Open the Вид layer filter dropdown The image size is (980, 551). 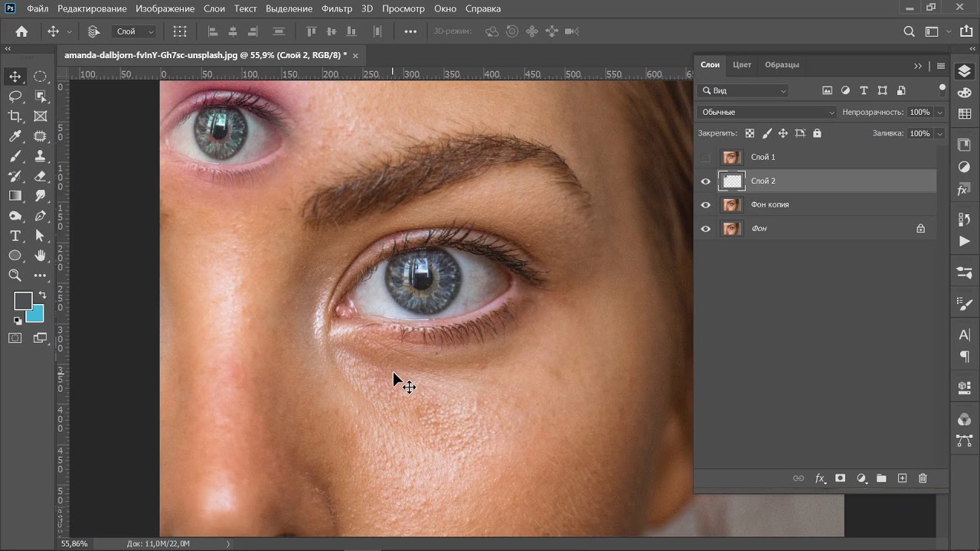coord(744,90)
